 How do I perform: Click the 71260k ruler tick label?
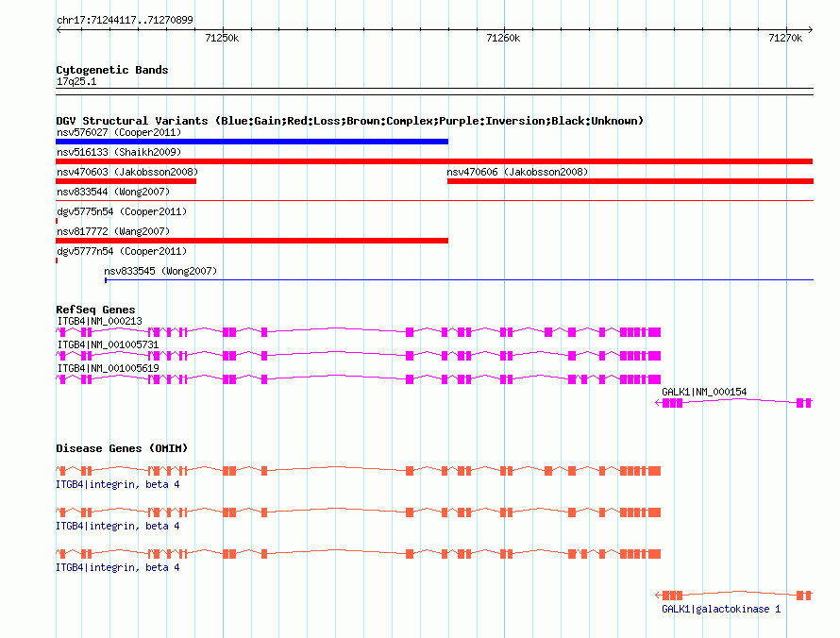[x=503, y=38]
